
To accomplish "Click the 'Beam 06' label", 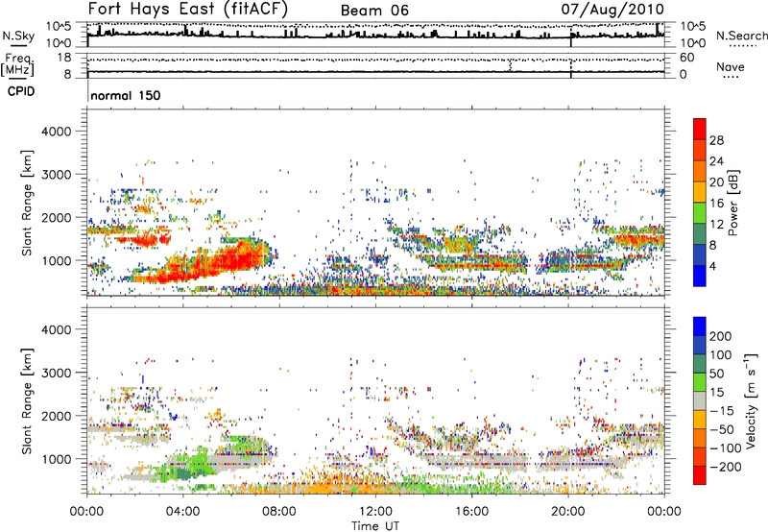I will pyautogui.click(x=374, y=11).
